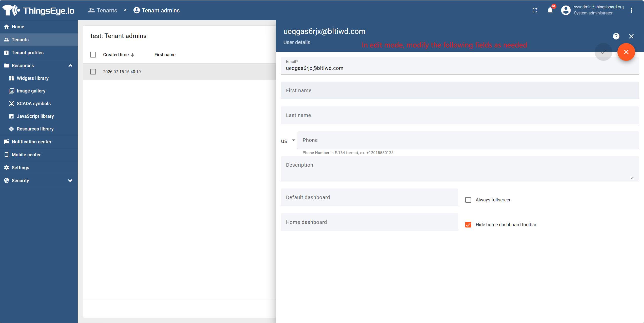Click the ThingsEye.io logo
This screenshot has height=323, width=644.
[38, 10]
